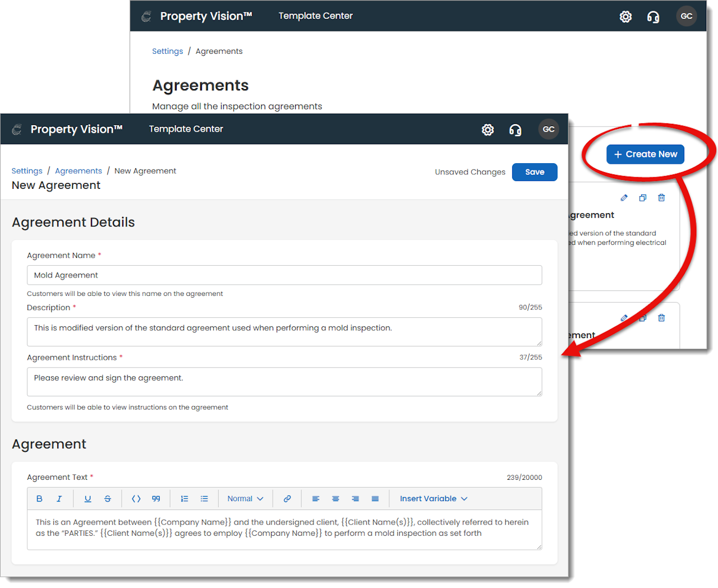Viewport: 718px width, 588px height.
Task: Open settings gear in front window header
Action: (488, 130)
